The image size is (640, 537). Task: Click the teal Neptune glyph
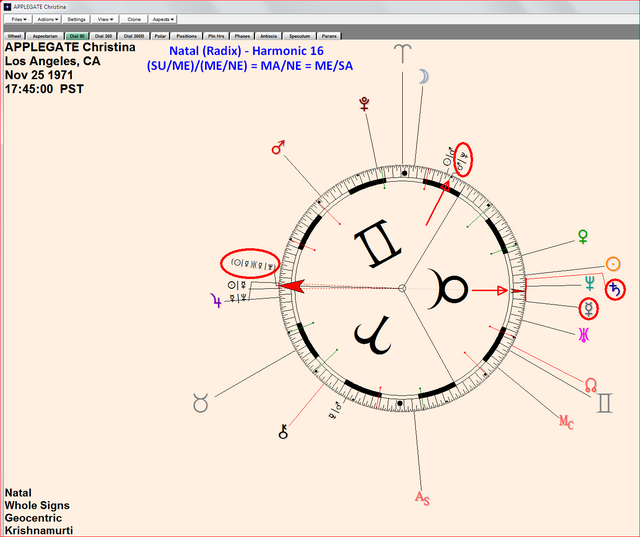tap(590, 283)
